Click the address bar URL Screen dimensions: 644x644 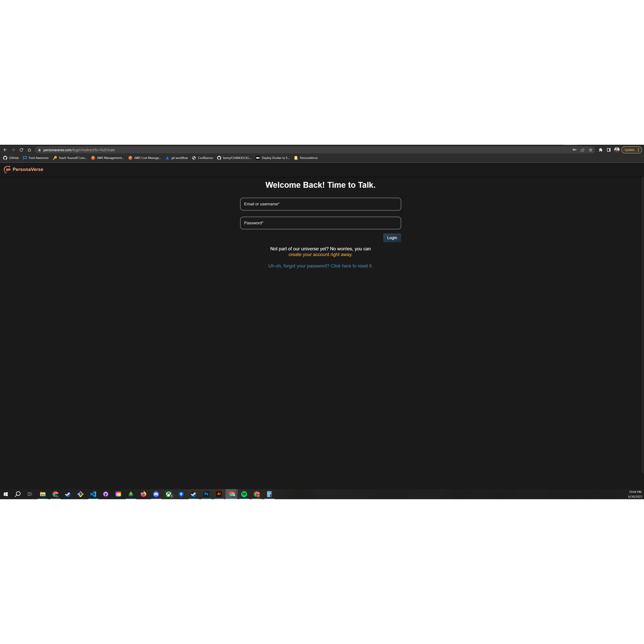[x=79, y=150]
